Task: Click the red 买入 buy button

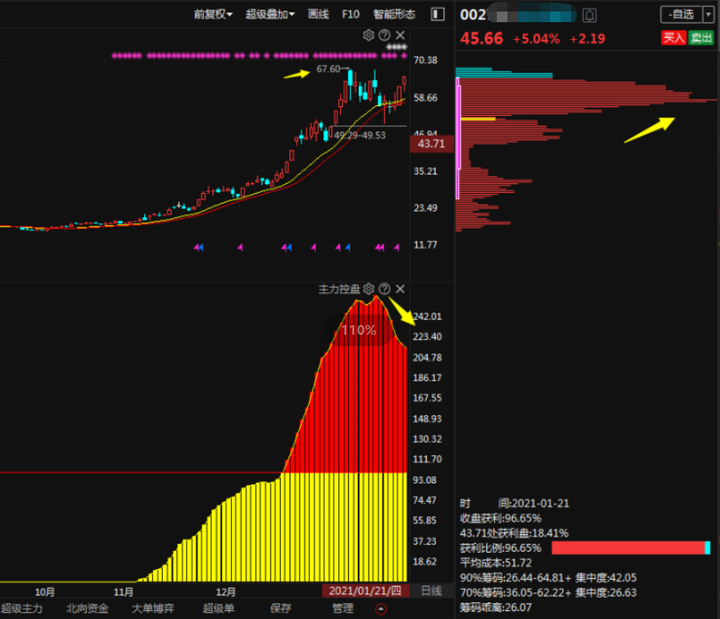Action: (673, 38)
